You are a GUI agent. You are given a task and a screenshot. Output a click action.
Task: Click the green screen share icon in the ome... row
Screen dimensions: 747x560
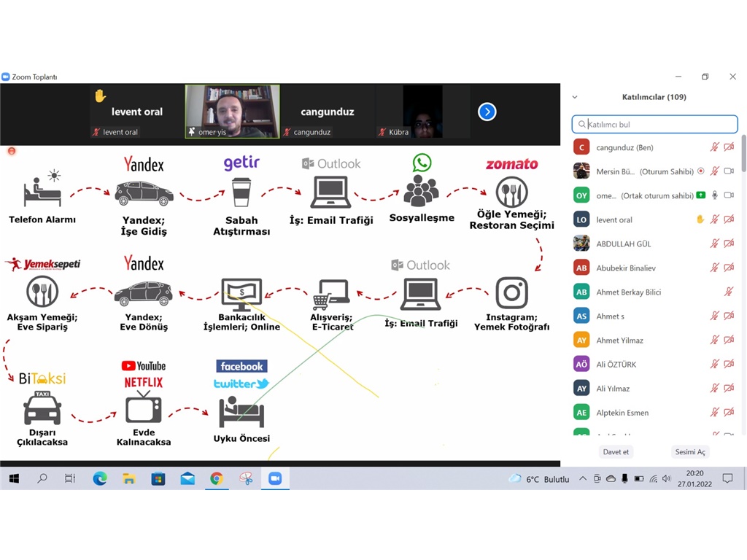pos(701,195)
